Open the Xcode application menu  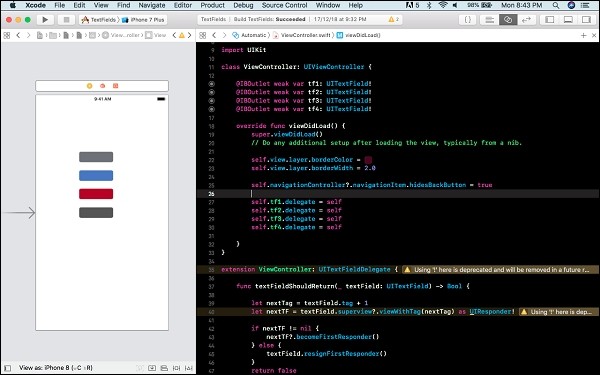36,5
